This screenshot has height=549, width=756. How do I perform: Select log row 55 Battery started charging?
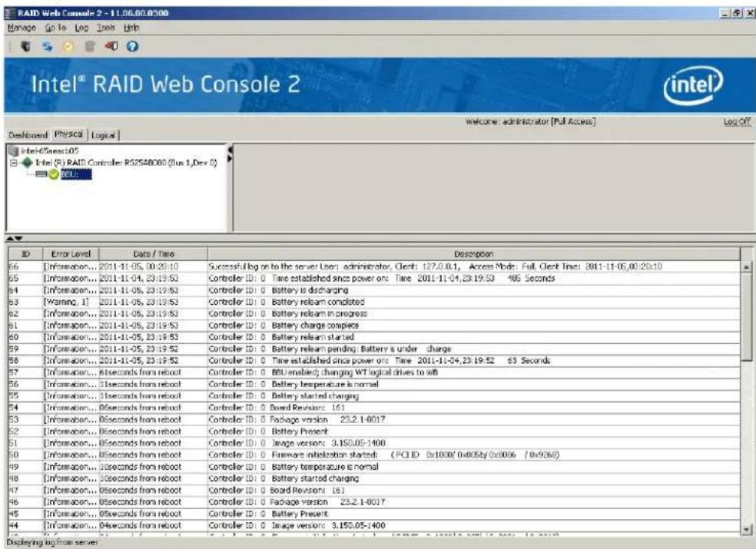click(374, 396)
